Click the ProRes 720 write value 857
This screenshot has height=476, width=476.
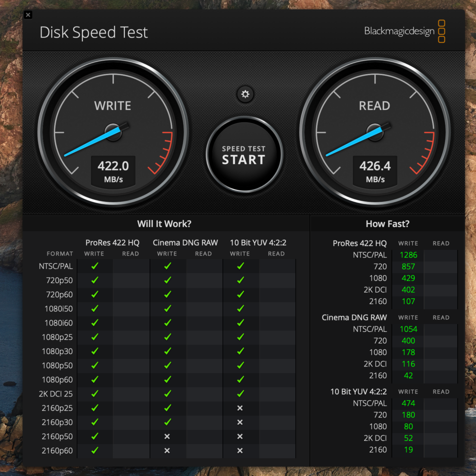[x=408, y=267]
